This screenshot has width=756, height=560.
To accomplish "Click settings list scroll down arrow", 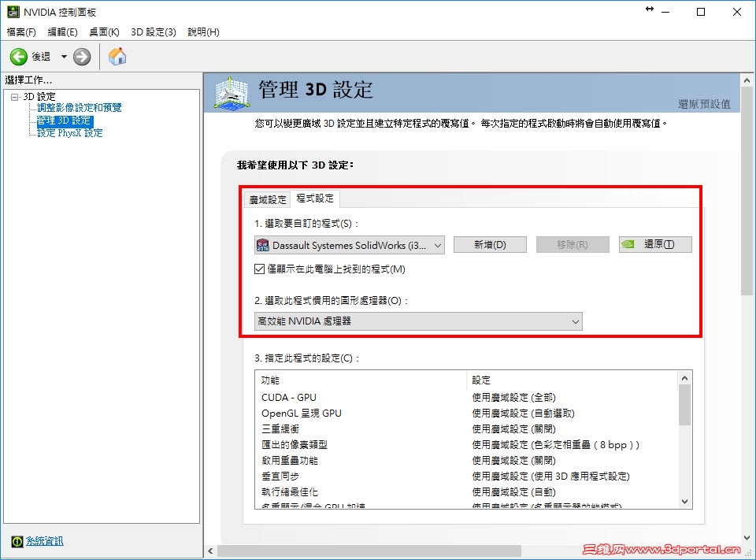I will click(684, 502).
